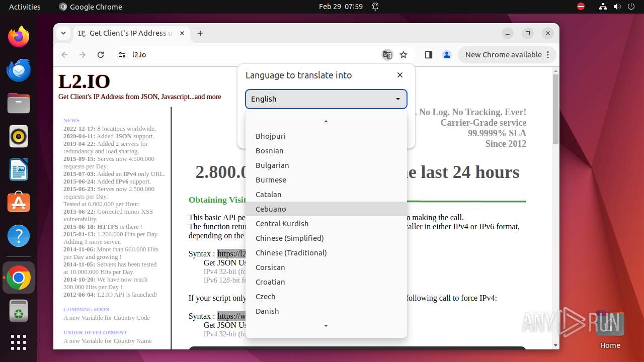Select the Get Client's IP Address tab

click(x=132, y=33)
